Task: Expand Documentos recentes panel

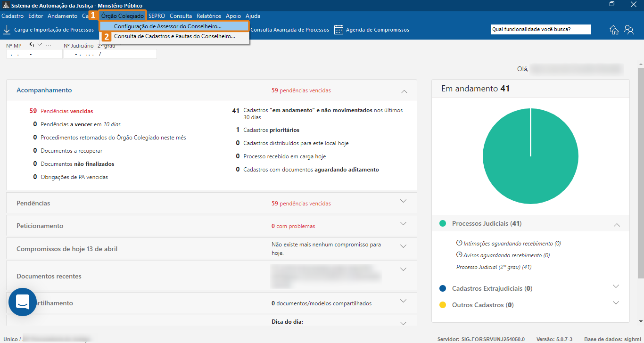Action: [x=403, y=269]
